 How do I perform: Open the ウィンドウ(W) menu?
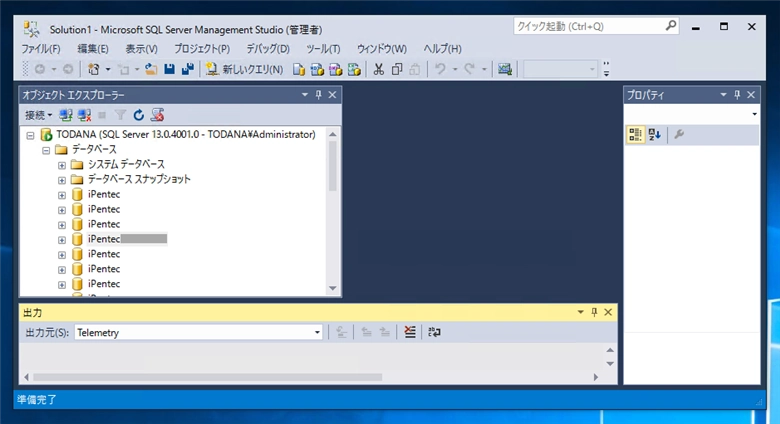pyautogui.click(x=382, y=49)
